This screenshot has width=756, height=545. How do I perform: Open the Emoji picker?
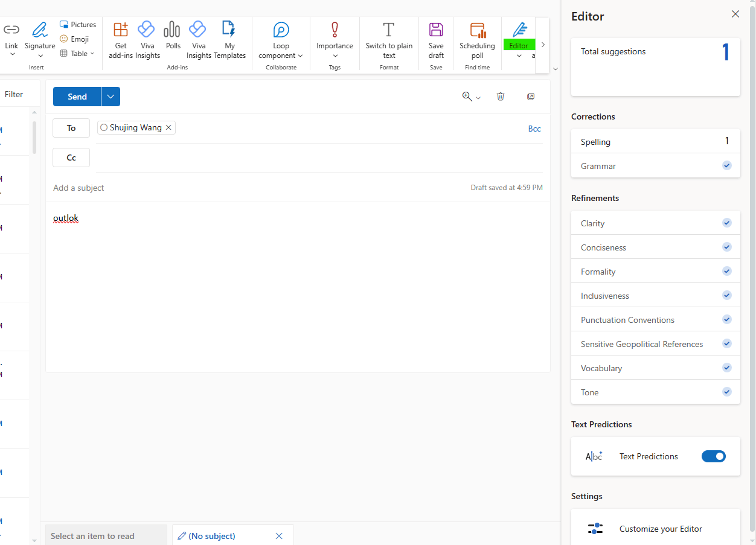[x=74, y=39]
